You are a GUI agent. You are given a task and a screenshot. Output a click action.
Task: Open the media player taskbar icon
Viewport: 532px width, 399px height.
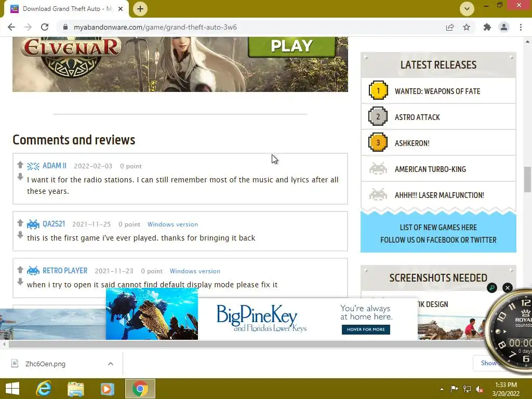[x=108, y=389]
